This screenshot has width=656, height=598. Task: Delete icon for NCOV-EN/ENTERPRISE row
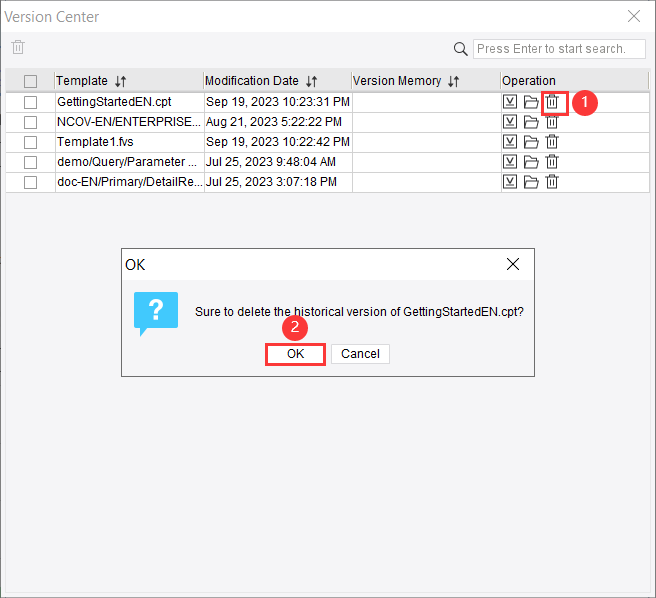point(552,122)
